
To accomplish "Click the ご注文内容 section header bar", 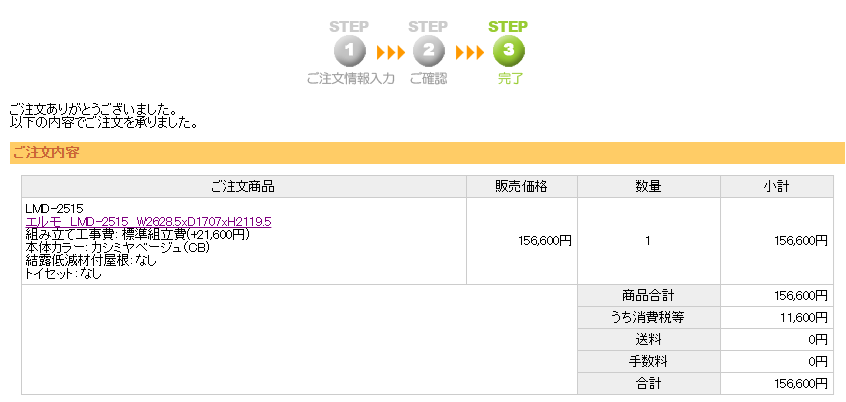I will [x=427, y=153].
